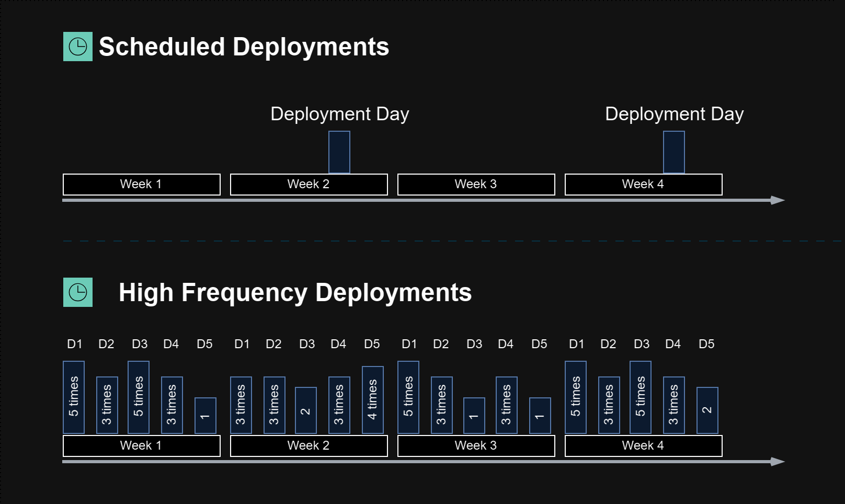Click Deployment Day label above Week 2
Viewport: 845px width, 504px height.
(340, 114)
